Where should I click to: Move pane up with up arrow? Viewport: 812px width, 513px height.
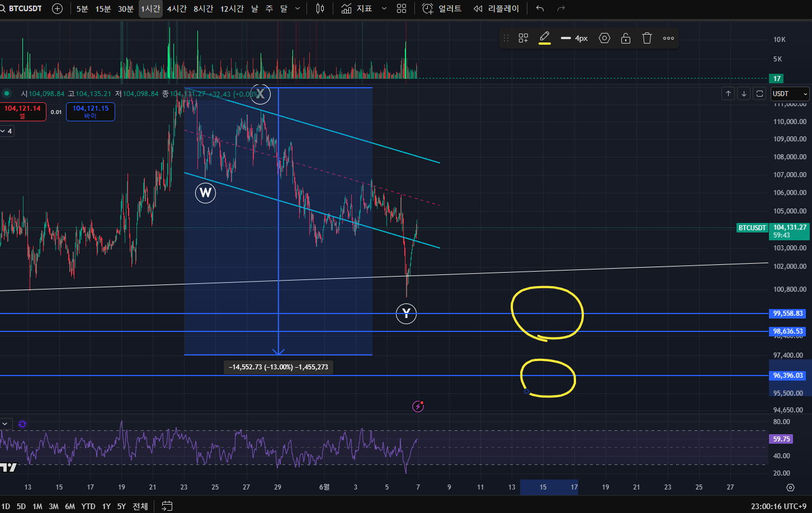pyautogui.click(x=728, y=93)
